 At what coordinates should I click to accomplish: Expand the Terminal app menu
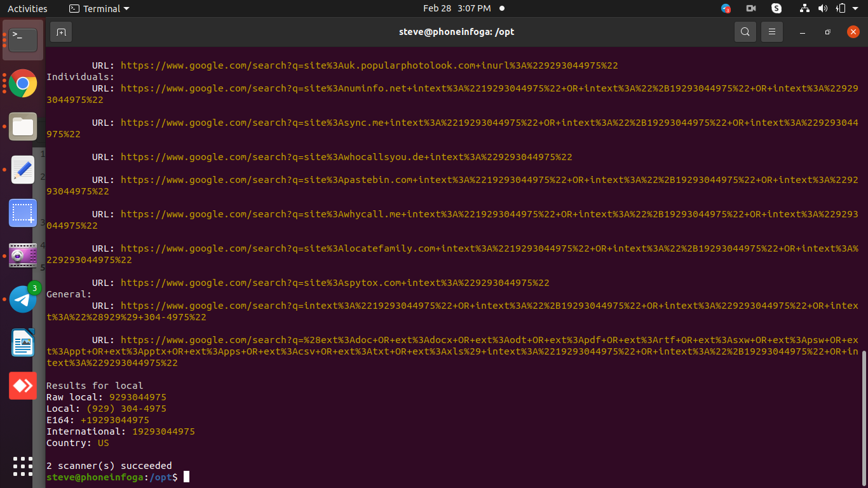pos(99,8)
